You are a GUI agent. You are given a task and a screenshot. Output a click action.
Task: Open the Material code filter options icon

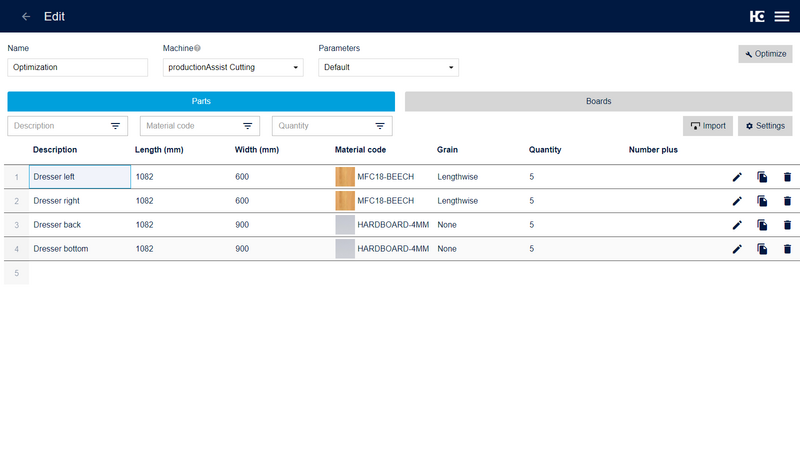[247, 126]
